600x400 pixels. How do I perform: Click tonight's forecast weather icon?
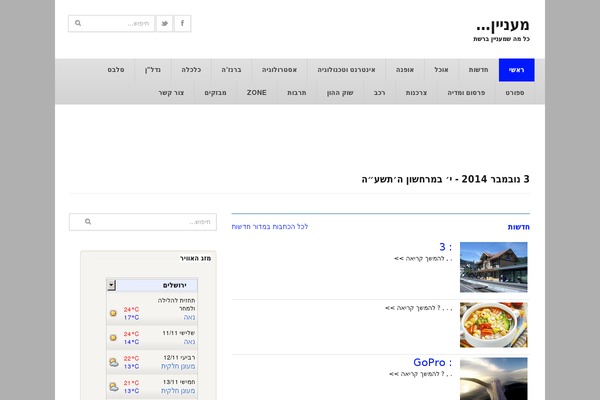point(113,313)
